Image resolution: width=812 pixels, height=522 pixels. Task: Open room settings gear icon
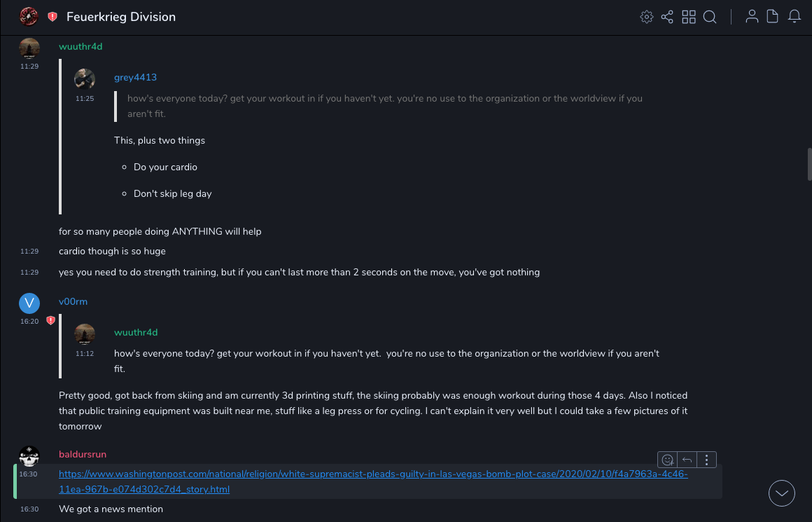647,17
